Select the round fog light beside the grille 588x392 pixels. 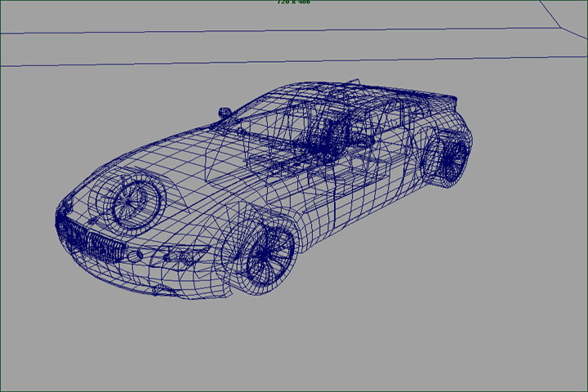pos(135,256)
